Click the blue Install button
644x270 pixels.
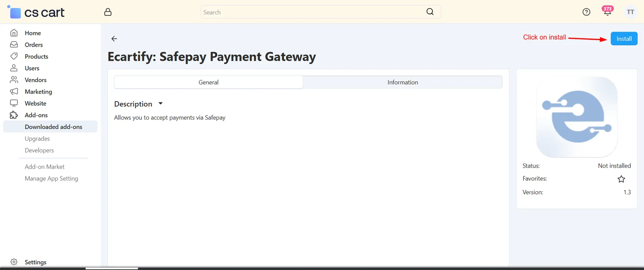click(x=624, y=39)
